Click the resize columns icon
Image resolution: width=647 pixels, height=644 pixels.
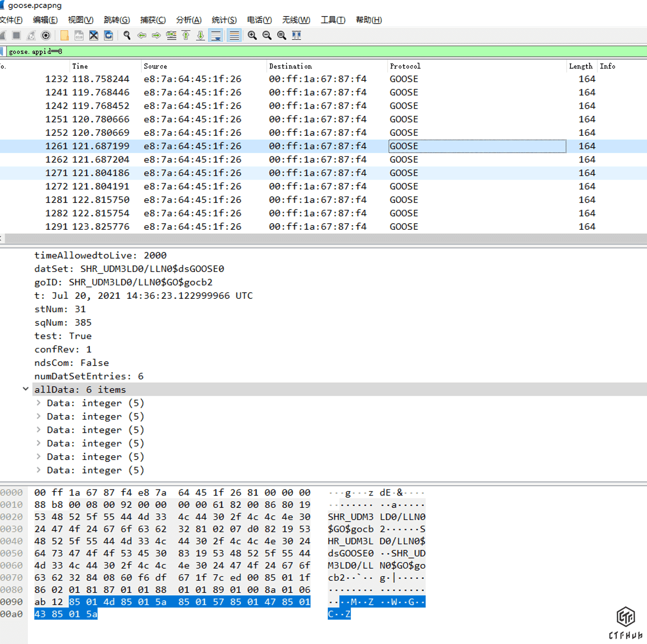pyautogui.click(x=297, y=35)
